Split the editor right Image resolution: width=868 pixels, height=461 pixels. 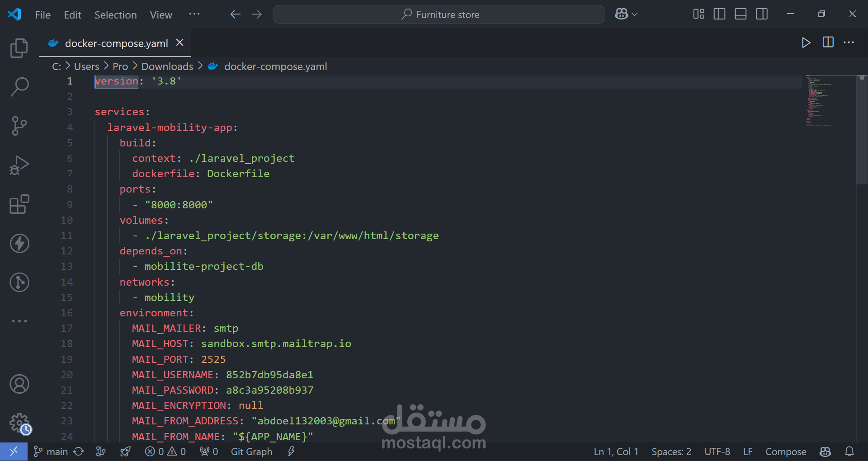pos(828,42)
